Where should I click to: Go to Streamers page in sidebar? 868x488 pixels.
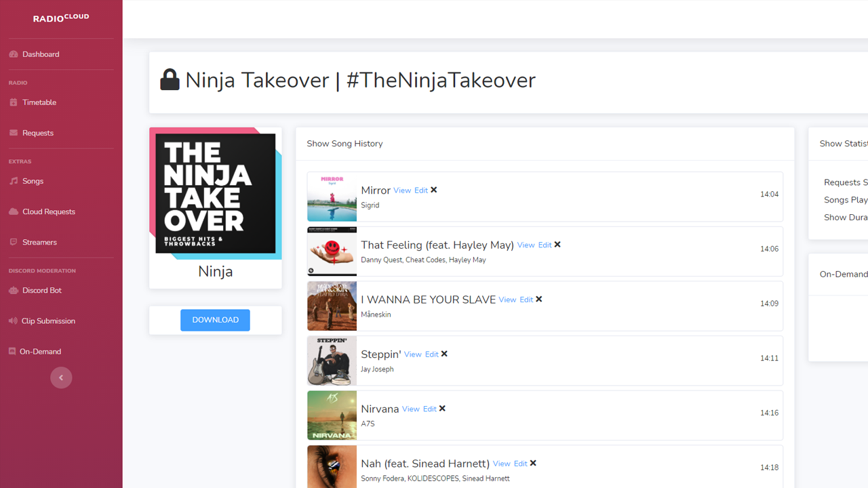pyautogui.click(x=39, y=242)
